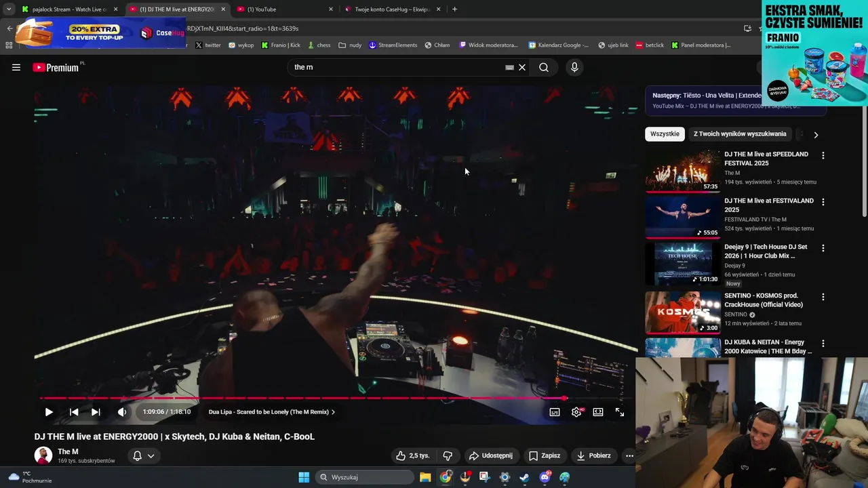Enter fullscreen mode

click(620, 411)
